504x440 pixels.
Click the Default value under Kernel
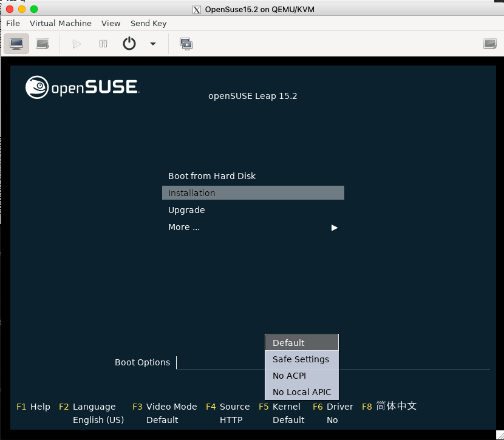click(x=288, y=420)
